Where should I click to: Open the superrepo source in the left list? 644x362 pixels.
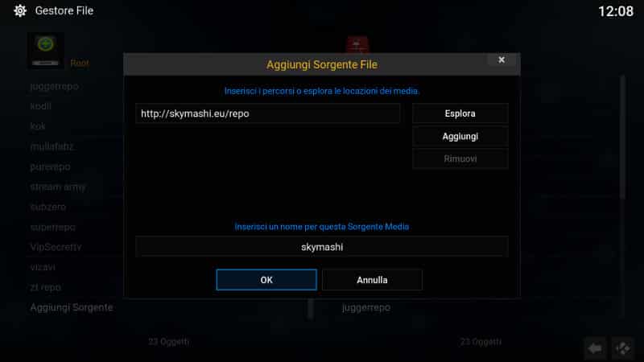pyautogui.click(x=53, y=227)
